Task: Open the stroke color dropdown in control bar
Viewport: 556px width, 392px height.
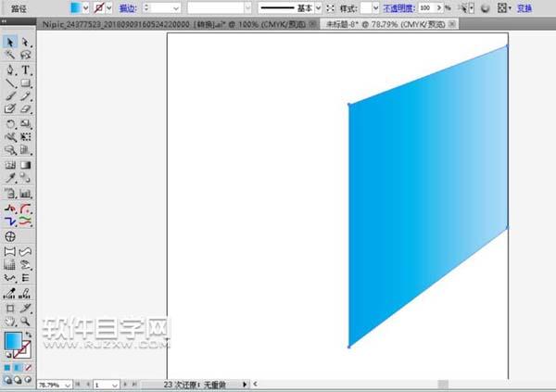Action: pos(109,7)
